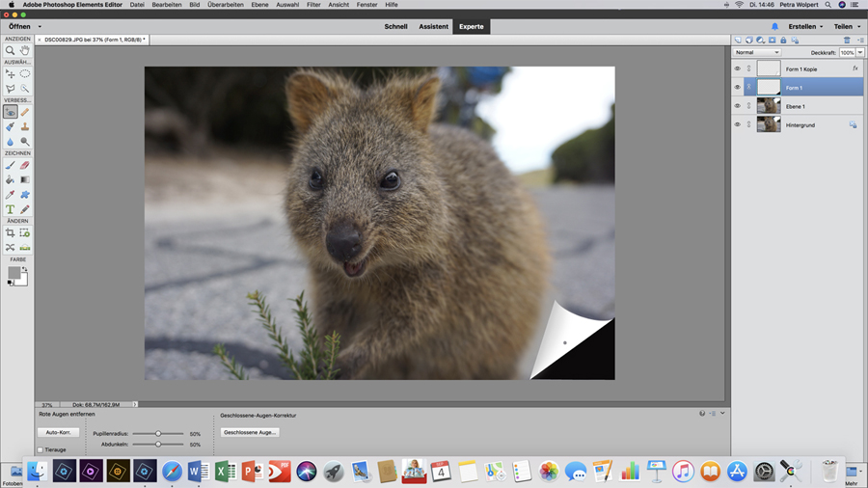Choose the Eraser tool
This screenshot has width=868, height=488.
click(25, 165)
